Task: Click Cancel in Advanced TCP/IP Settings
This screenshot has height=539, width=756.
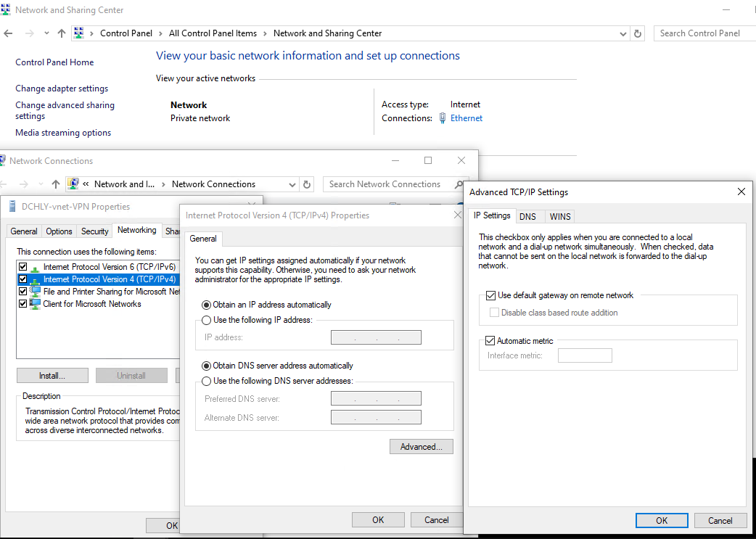Action: coord(720,521)
